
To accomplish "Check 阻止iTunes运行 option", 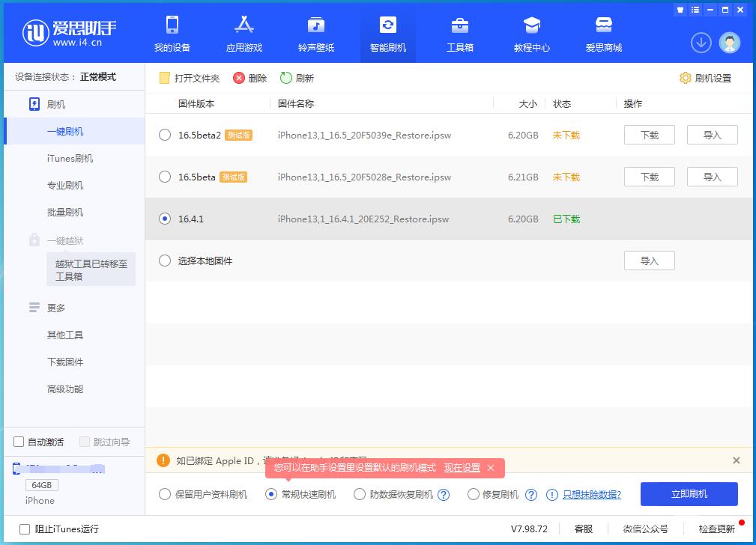I will click(x=25, y=529).
